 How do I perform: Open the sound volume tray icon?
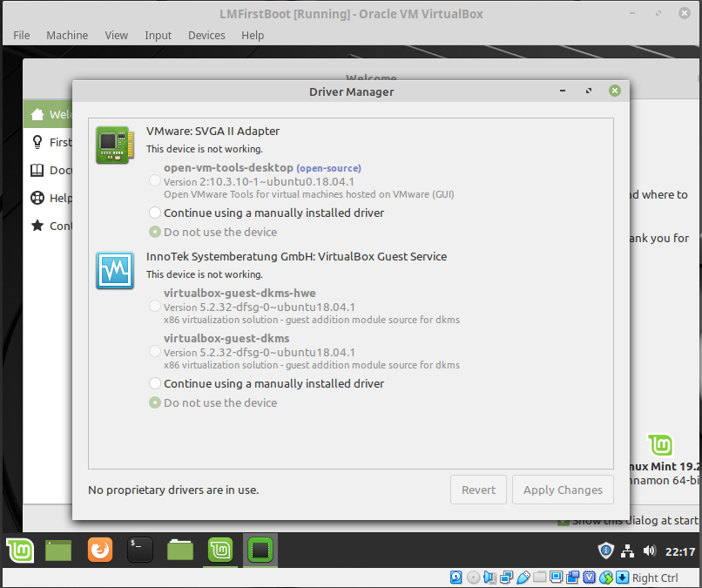(x=649, y=551)
